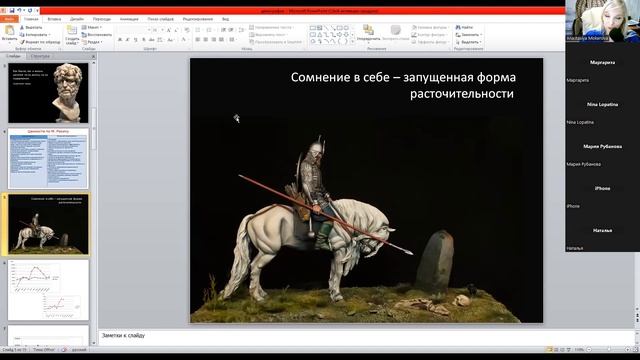Click Восстановить reset slide button
640x360 pixels.
(x=97, y=35)
